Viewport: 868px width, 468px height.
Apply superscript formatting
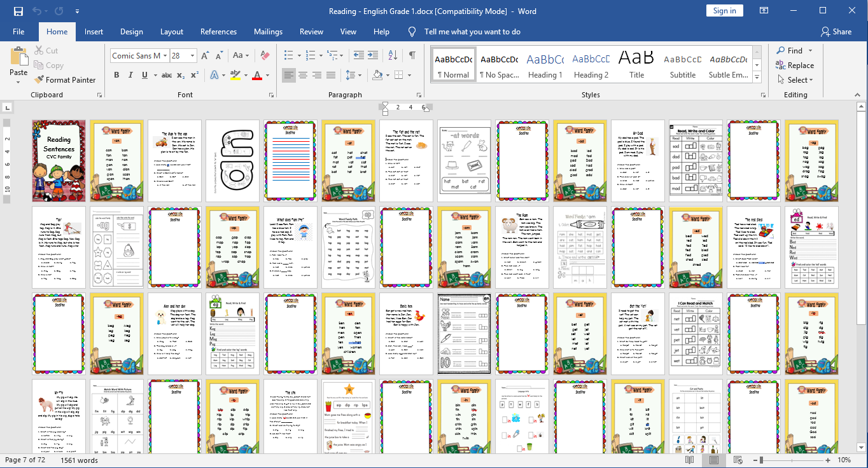(195, 75)
